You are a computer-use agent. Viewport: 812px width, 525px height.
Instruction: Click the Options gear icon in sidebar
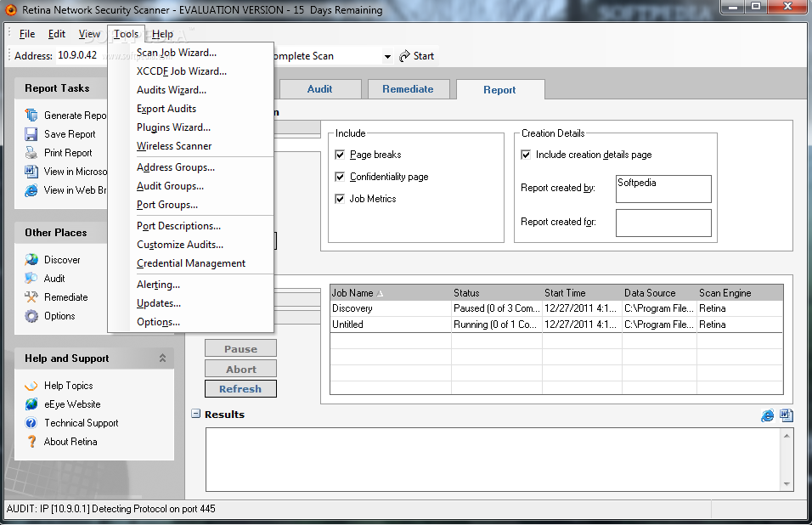31,316
